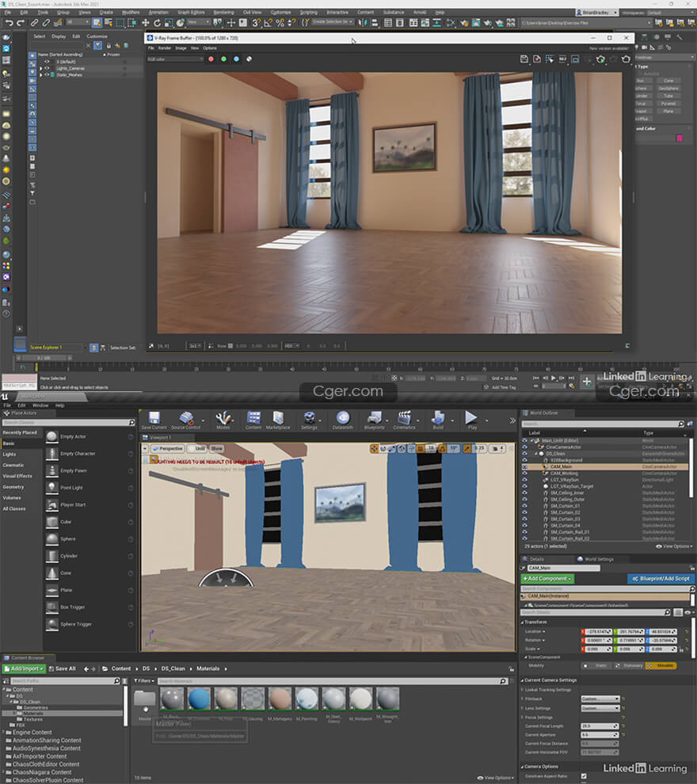This screenshot has height=784, width=697.
Task: Toggle visibility of DS_Clean in World Outliner
Action: [x=524, y=454]
